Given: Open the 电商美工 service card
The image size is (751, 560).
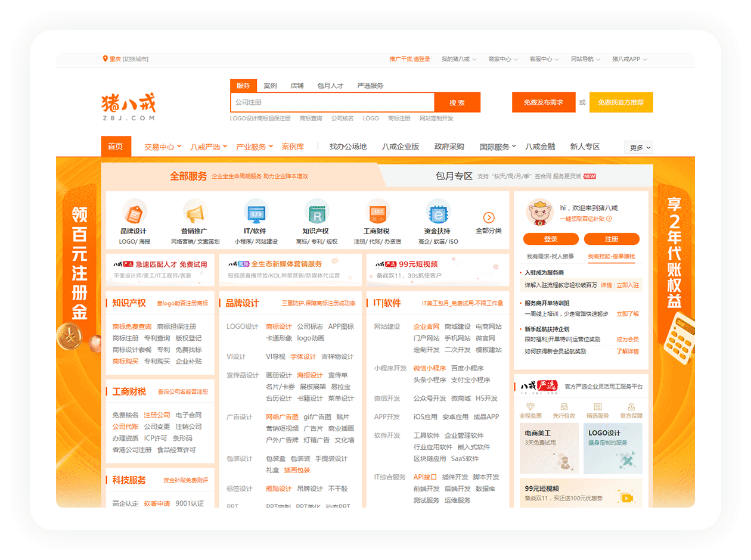Looking at the screenshot, I should pyautogui.click(x=549, y=448).
